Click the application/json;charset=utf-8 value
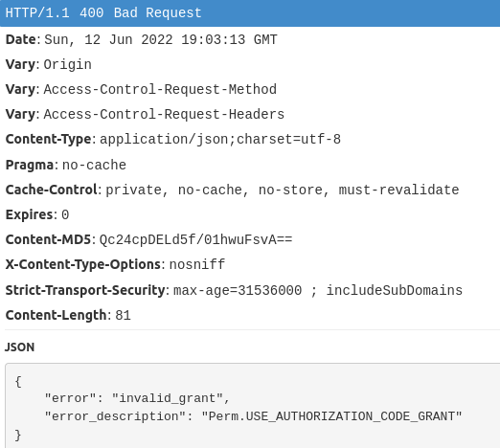500x448 pixels. pos(220,140)
